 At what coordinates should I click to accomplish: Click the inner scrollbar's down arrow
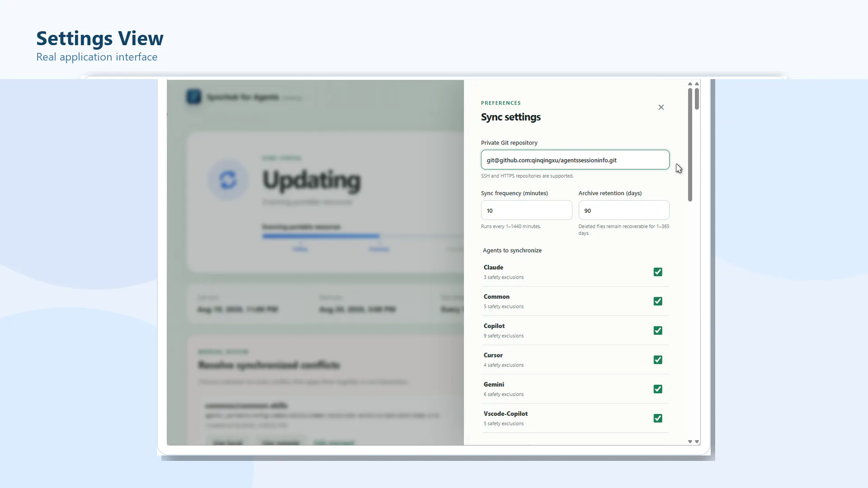[x=690, y=441]
